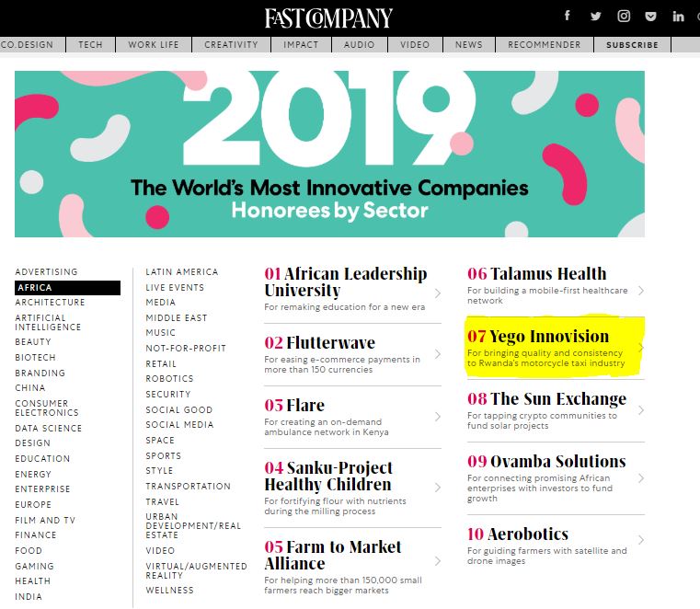700x609 pixels.
Task: Select the INDIA sector
Action: (x=29, y=596)
